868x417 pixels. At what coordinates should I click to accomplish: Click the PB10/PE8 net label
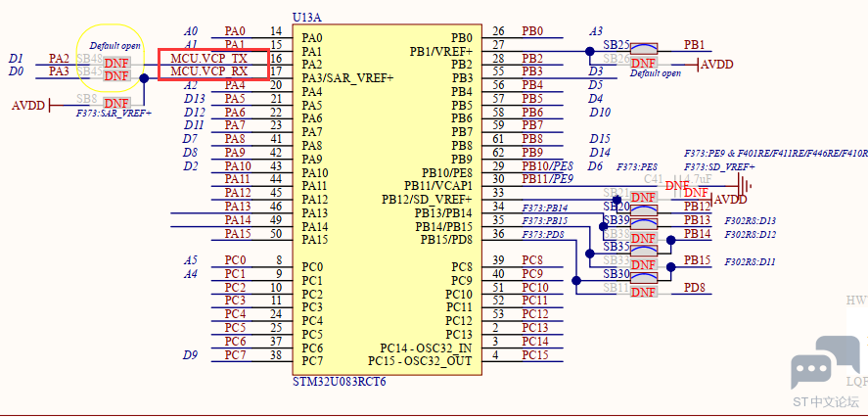[547, 166]
